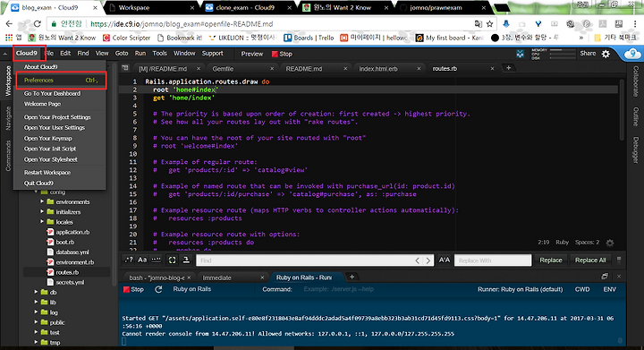644x350 pixels.
Task: Open Runner: Ruby on Rails (default) dropdown
Action: tap(520, 289)
